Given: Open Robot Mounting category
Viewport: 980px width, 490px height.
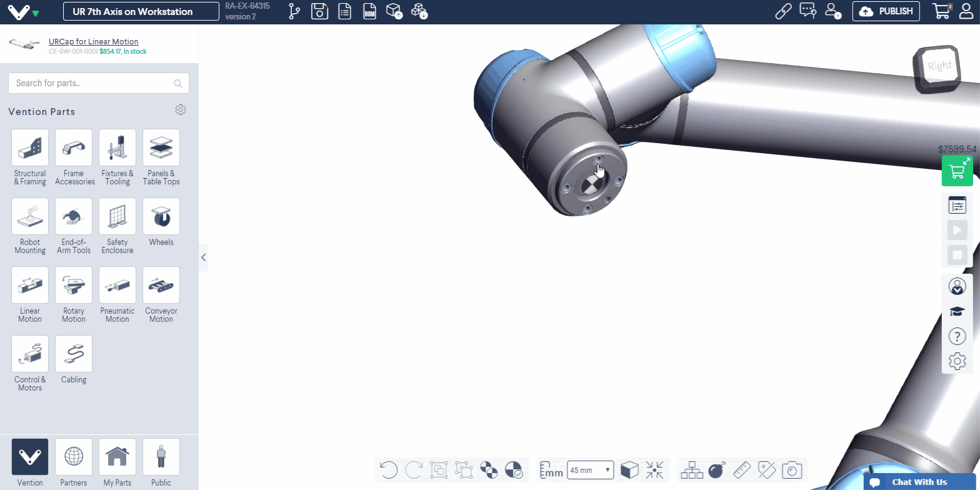Looking at the screenshot, I should (30, 227).
